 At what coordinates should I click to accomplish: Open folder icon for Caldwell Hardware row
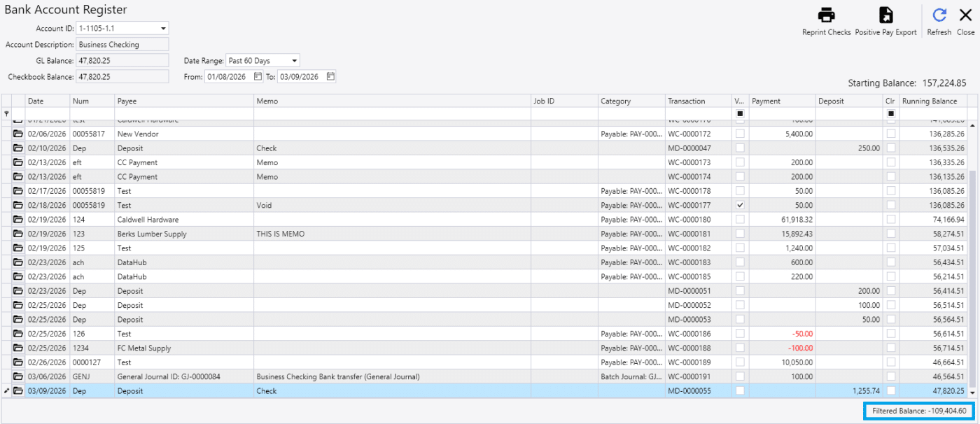(18, 220)
